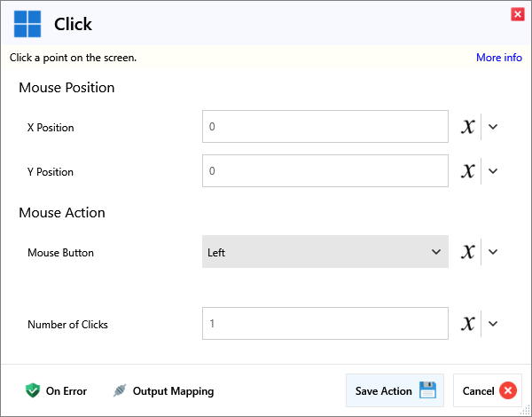532x417 pixels.
Task: Focus the Number of Clicks input field
Action: coord(325,324)
